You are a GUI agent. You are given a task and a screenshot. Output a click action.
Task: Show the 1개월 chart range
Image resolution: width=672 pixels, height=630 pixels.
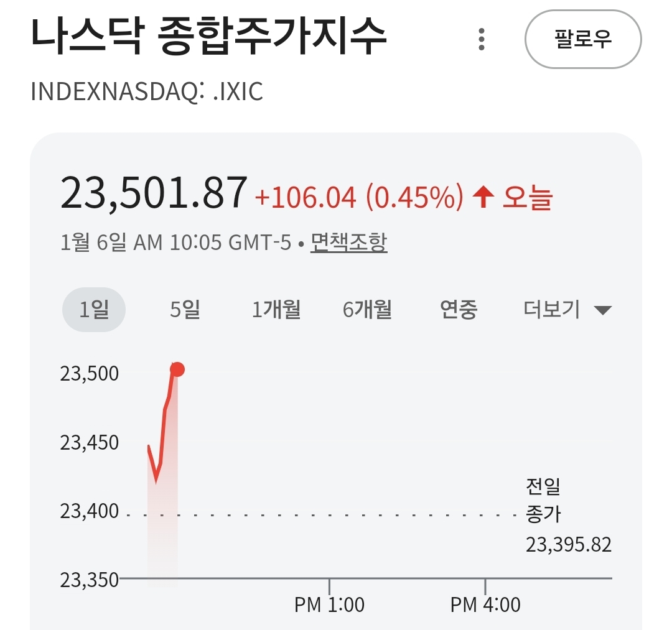tap(276, 309)
